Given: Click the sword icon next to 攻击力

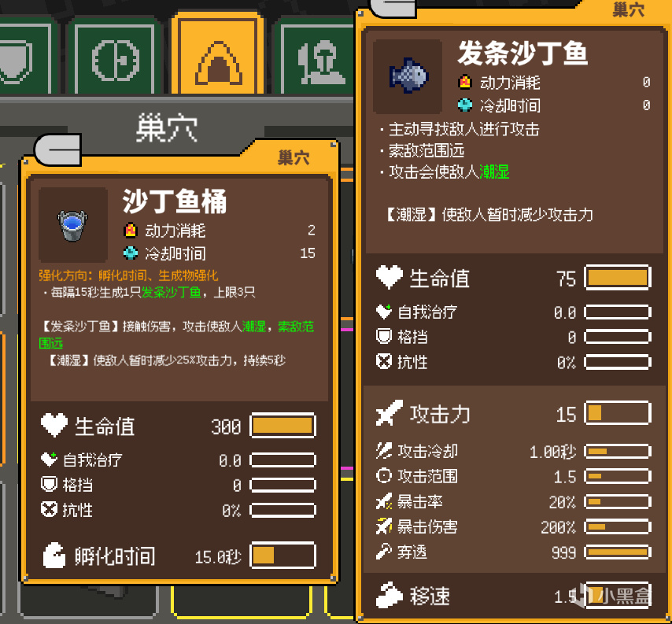Looking at the screenshot, I should tap(390, 413).
